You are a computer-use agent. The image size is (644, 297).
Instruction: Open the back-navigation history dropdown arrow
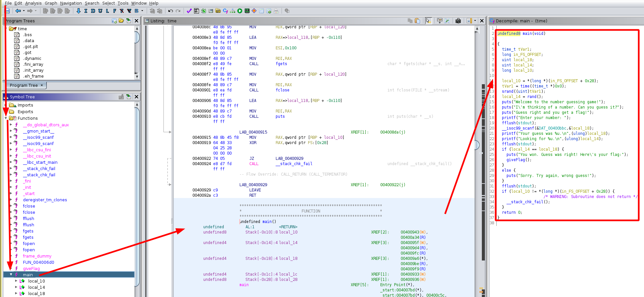(24, 11)
